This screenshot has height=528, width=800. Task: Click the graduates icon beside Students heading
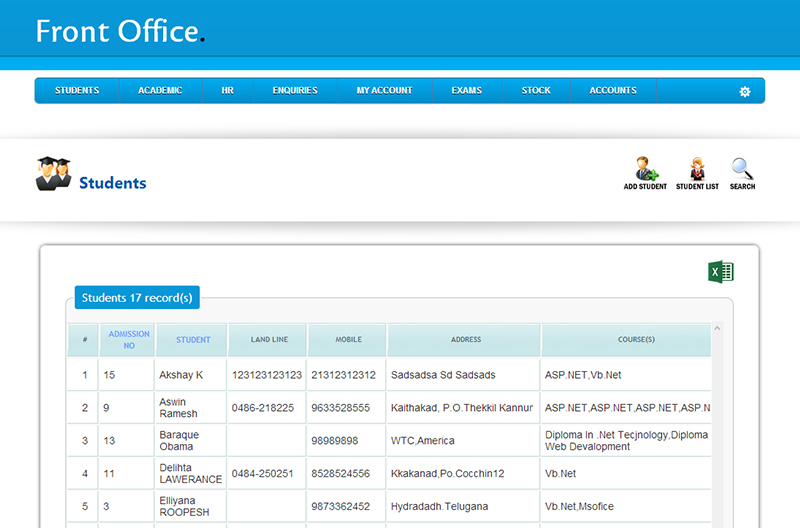tap(53, 173)
